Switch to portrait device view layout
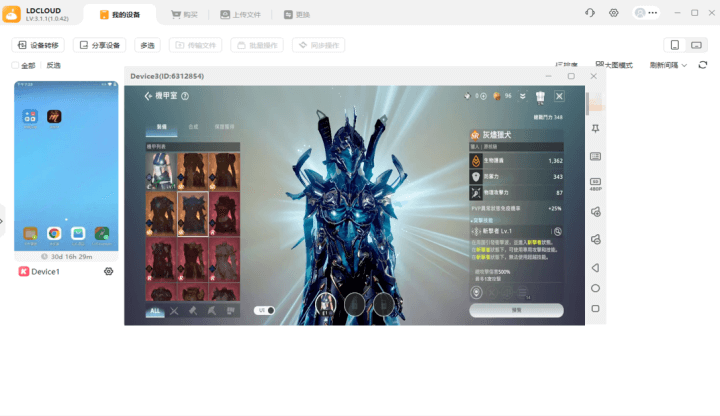The width and height of the screenshot is (720, 416). 675,45
